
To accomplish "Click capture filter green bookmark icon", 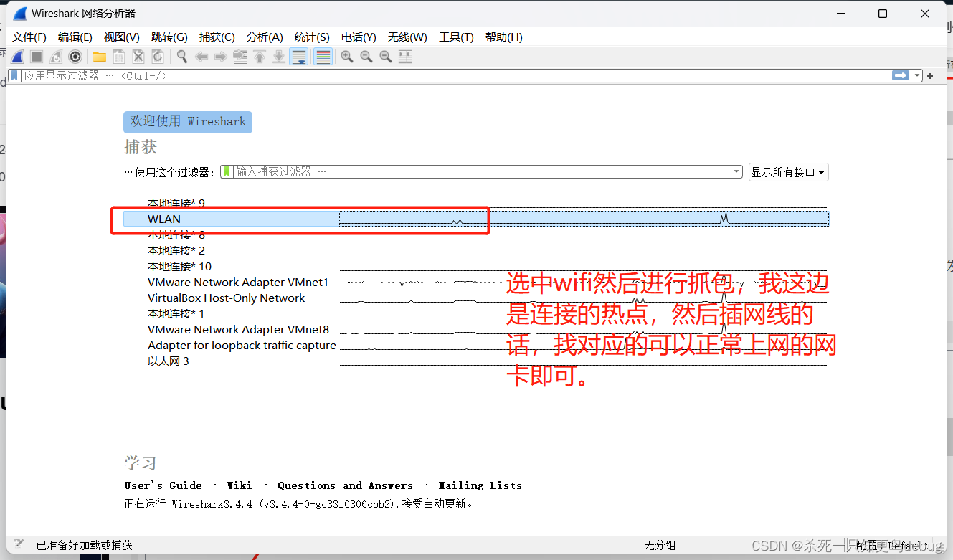I will tap(227, 171).
